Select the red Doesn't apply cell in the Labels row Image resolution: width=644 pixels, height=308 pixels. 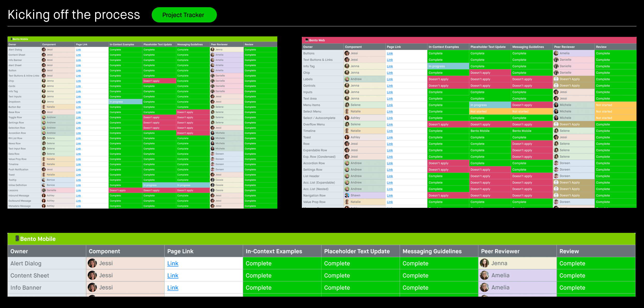pos(448,79)
